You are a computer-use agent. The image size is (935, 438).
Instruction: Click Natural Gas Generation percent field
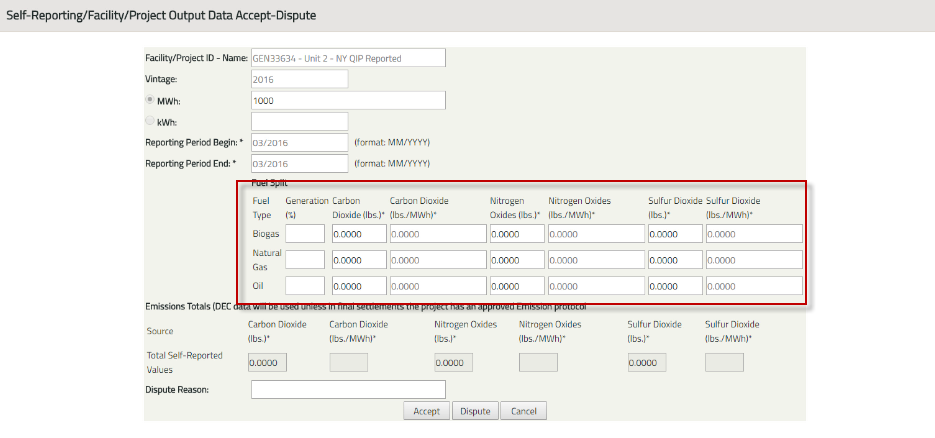[x=305, y=260]
